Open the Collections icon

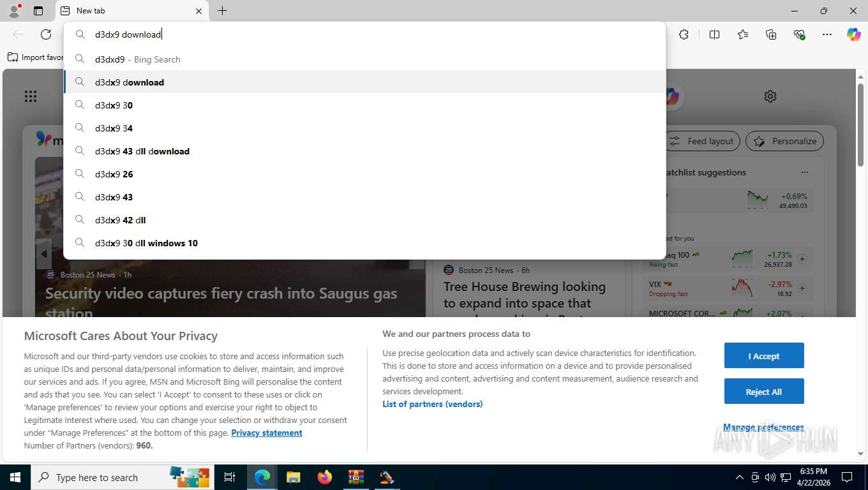pos(771,34)
